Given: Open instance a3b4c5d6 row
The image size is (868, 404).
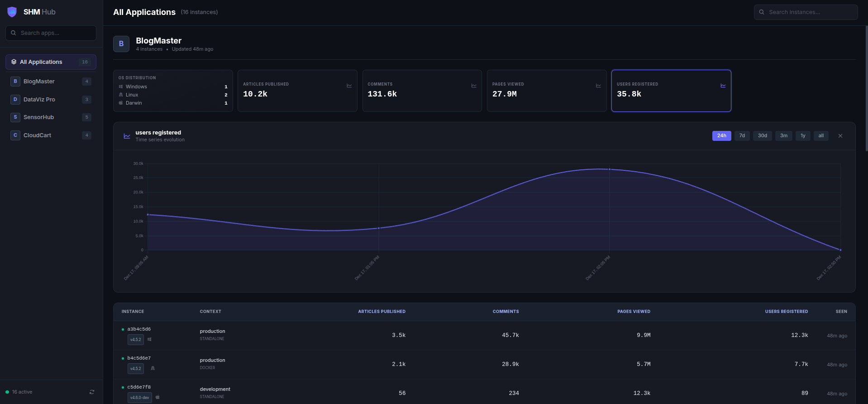Looking at the screenshot, I should pyautogui.click(x=139, y=329).
